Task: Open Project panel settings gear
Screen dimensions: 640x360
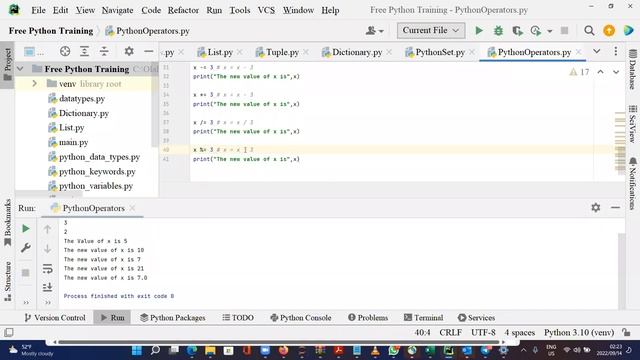Action: point(129,51)
